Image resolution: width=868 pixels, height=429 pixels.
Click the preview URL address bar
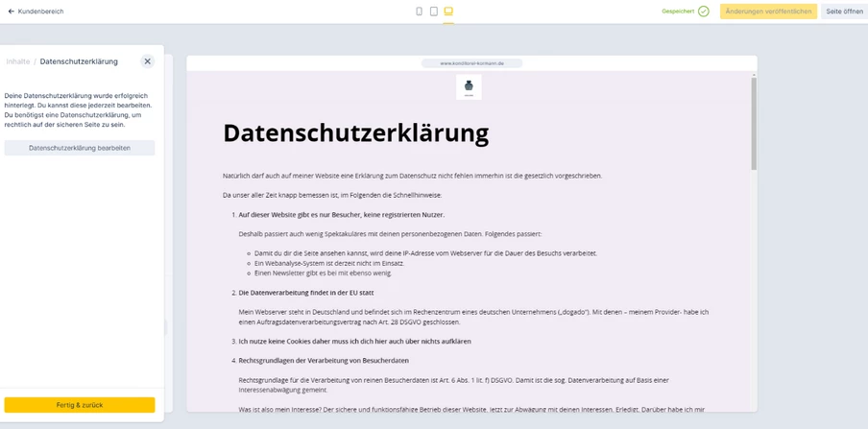(x=471, y=63)
